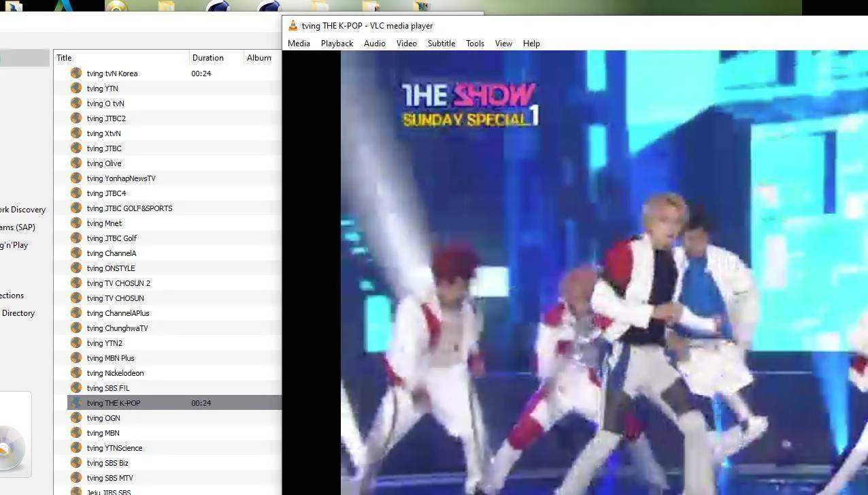
Task: Open the Media menu
Action: (x=299, y=44)
